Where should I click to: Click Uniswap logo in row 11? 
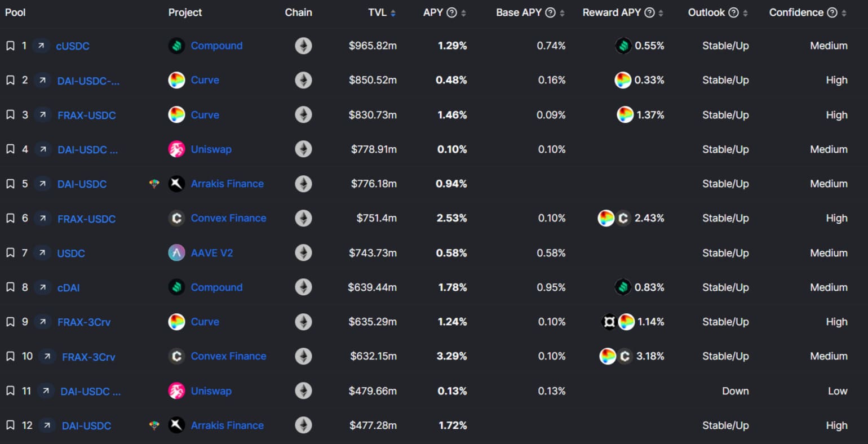[176, 391]
